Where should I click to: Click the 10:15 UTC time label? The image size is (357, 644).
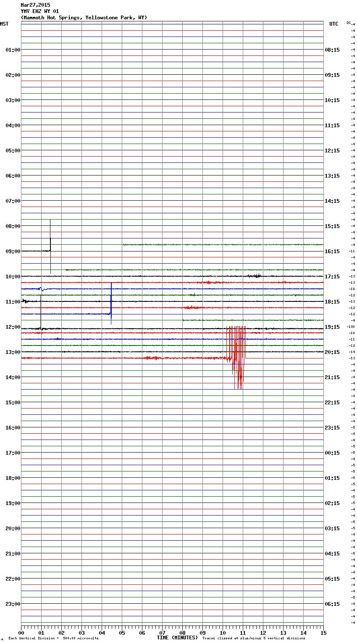coord(332,100)
